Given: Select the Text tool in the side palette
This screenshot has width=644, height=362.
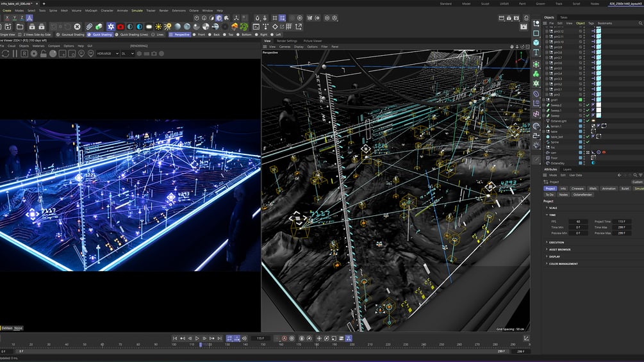Looking at the screenshot, I should 536,53.
